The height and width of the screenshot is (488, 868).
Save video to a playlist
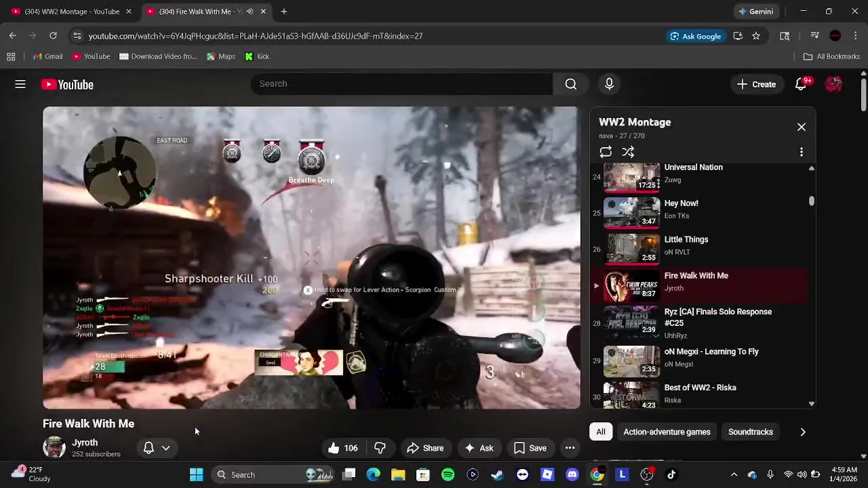click(x=530, y=448)
